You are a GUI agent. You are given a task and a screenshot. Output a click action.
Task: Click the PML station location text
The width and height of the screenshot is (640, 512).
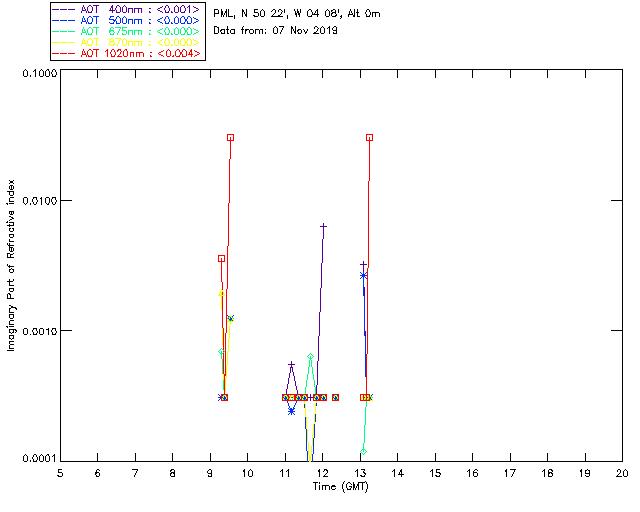tap(297, 14)
